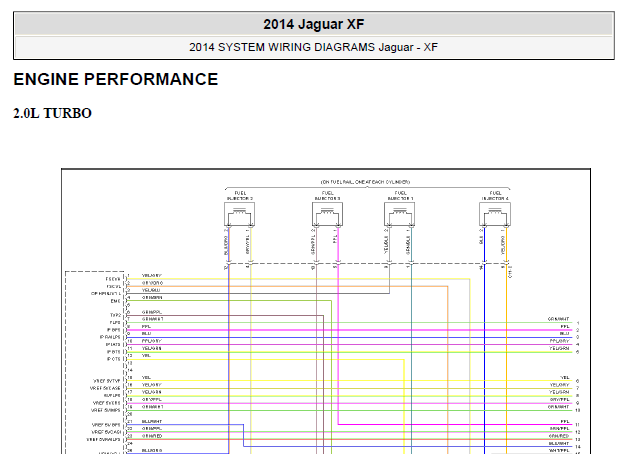
Task: Click the 'GRN/BRN' wire label at pin 4
Action: (152, 297)
